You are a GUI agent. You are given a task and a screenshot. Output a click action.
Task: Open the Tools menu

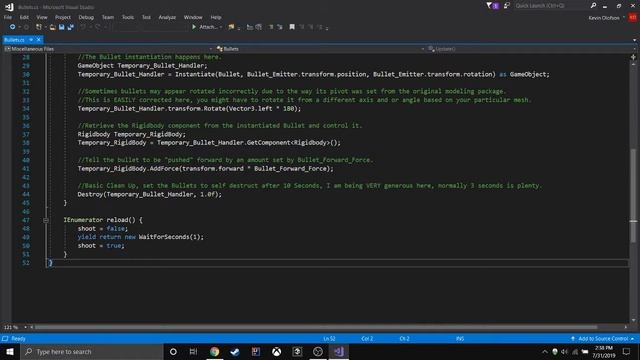(x=128, y=17)
